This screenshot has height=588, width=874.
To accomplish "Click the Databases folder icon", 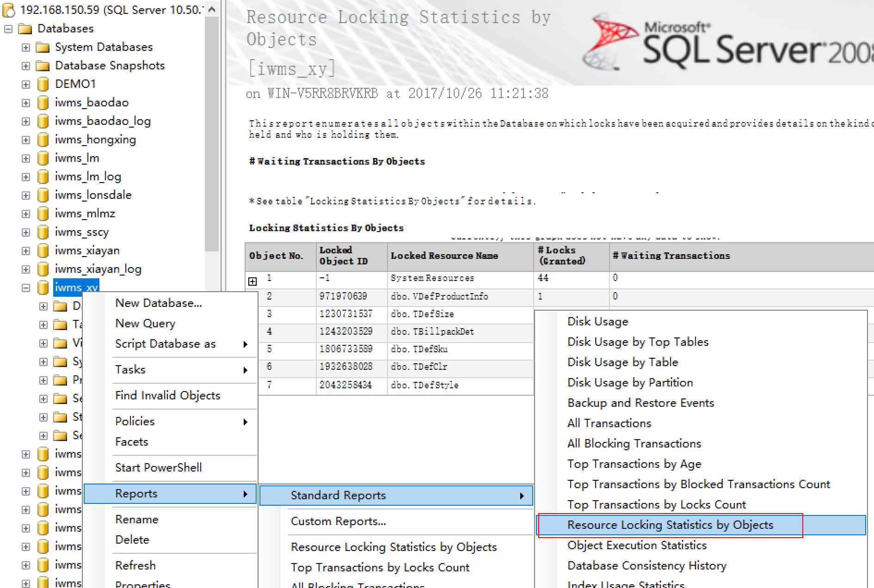I will click(25, 29).
